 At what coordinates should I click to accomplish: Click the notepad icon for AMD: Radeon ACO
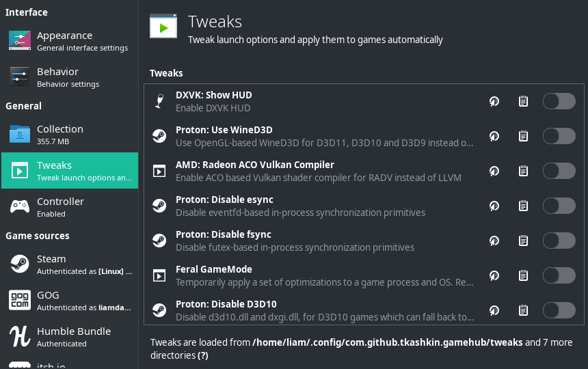(523, 171)
